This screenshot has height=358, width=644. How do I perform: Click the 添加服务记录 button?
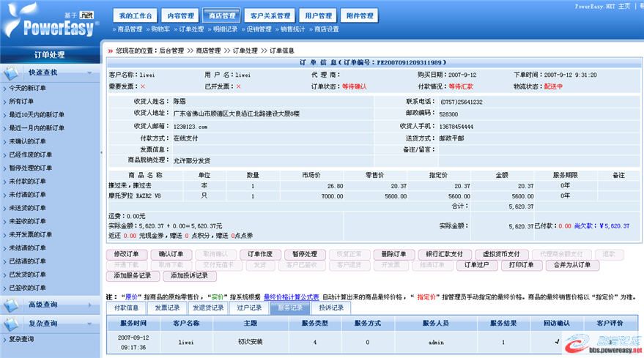click(133, 276)
